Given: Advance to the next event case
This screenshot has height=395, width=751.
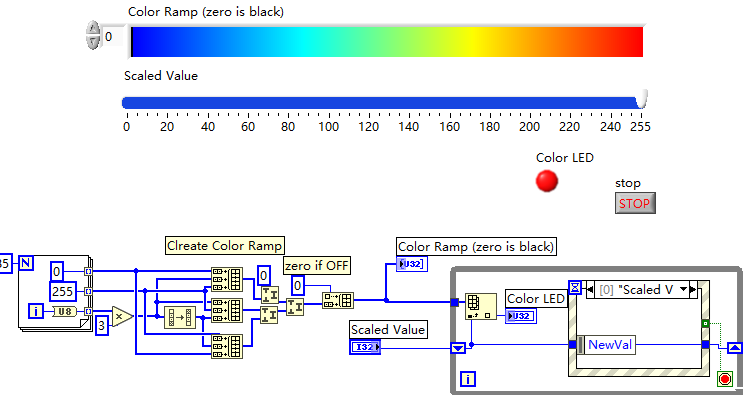Looking at the screenshot, I should (x=693, y=289).
